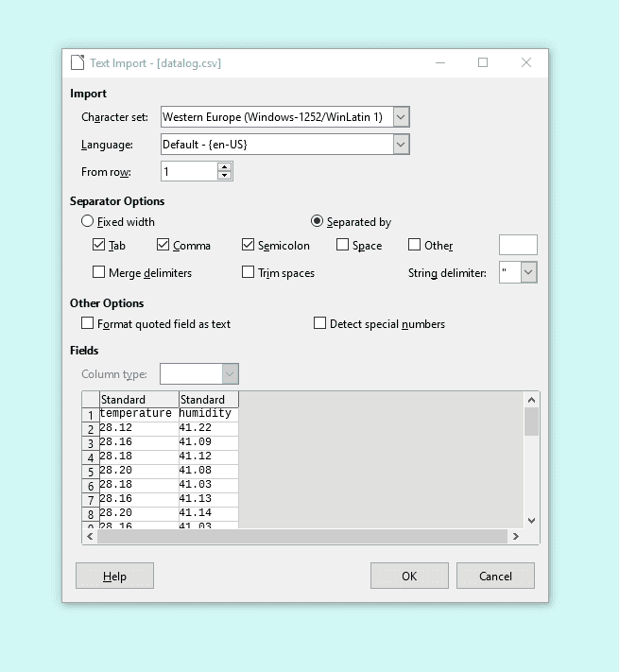Viewport: 619px width, 672px height.
Task: Open the String delimiter dropdown
Action: [x=528, y=272]
